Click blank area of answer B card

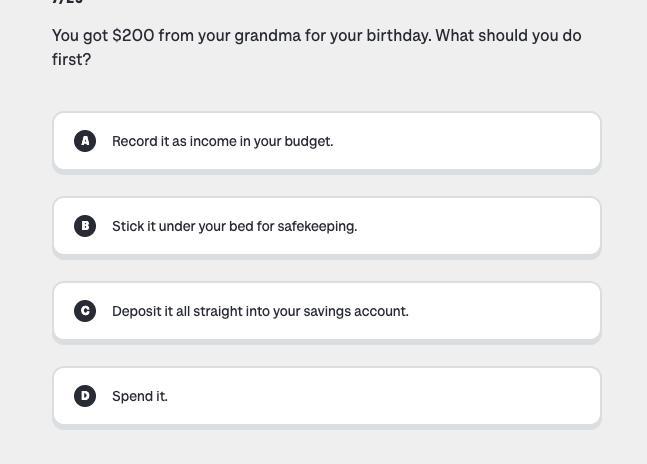click(x=480, y=226)
